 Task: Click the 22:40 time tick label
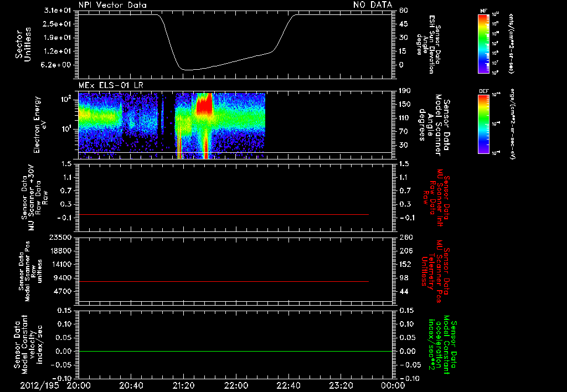point(288,385)
